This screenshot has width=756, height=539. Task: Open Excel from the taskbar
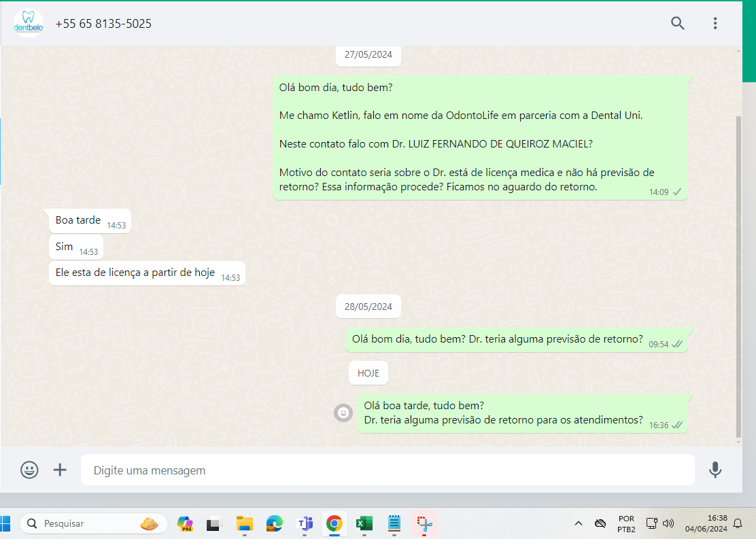(364, 523)
